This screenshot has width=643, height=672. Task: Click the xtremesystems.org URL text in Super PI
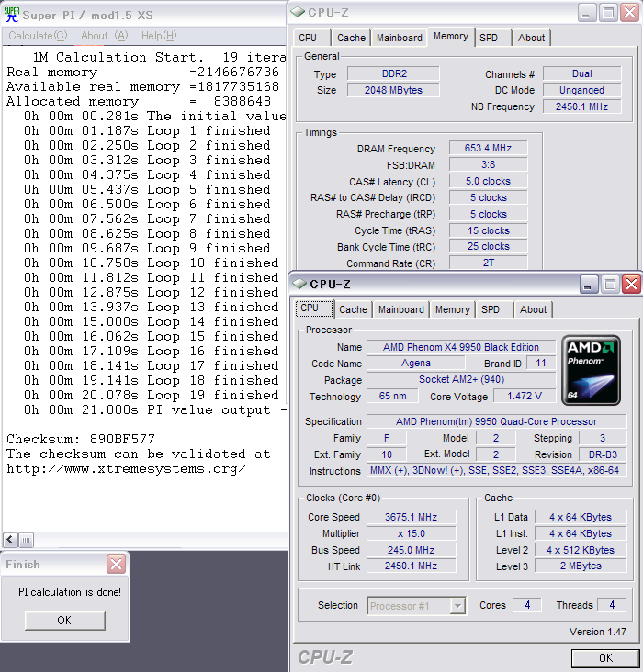pos(127,468)
